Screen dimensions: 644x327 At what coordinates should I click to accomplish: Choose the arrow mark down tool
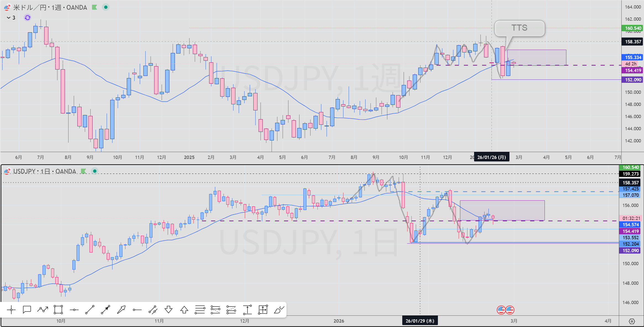tap(169, 310)
